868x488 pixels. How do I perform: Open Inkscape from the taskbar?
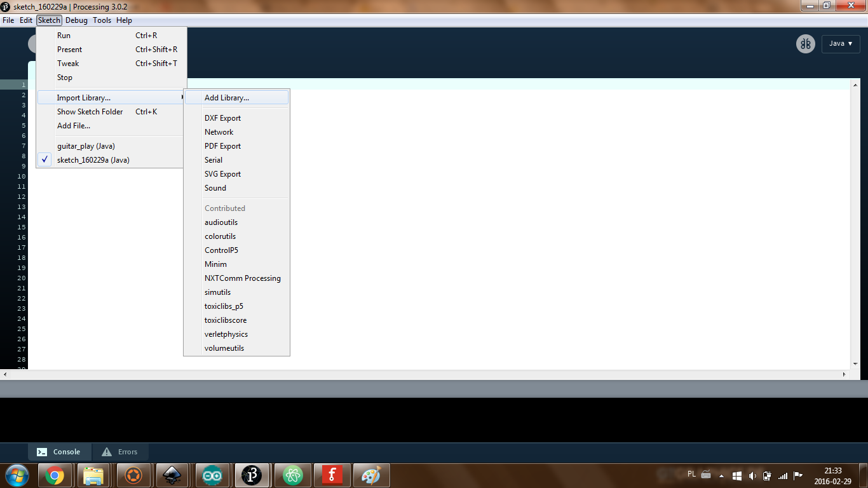pyautogui.click(x=173, y=475)
